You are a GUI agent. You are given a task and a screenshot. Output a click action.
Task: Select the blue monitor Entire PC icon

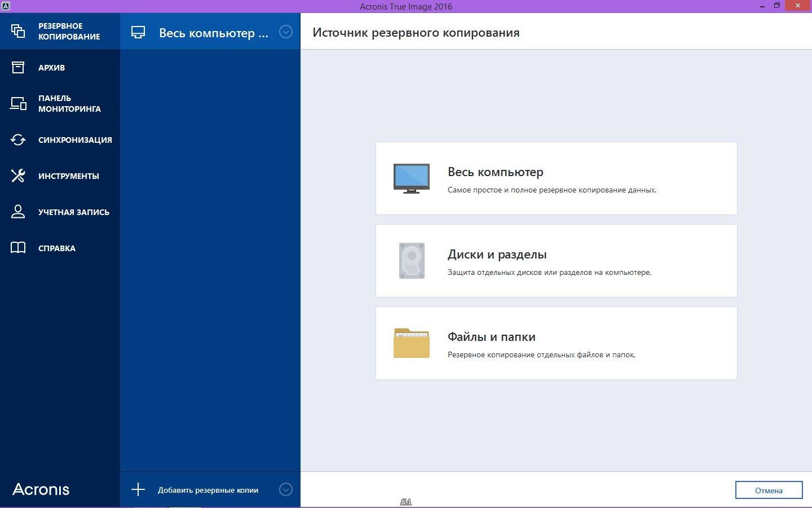point(412,178)
